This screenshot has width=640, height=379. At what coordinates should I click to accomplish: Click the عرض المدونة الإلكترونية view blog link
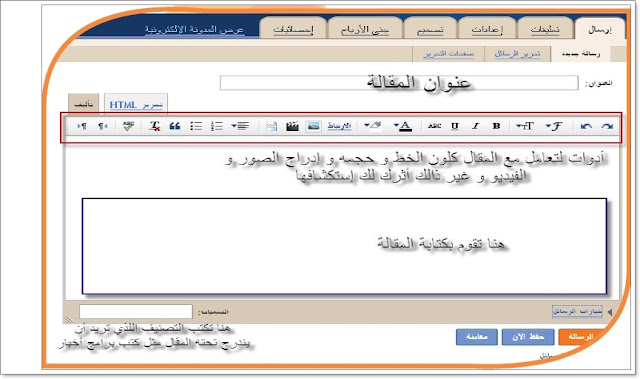click(194, 29)
